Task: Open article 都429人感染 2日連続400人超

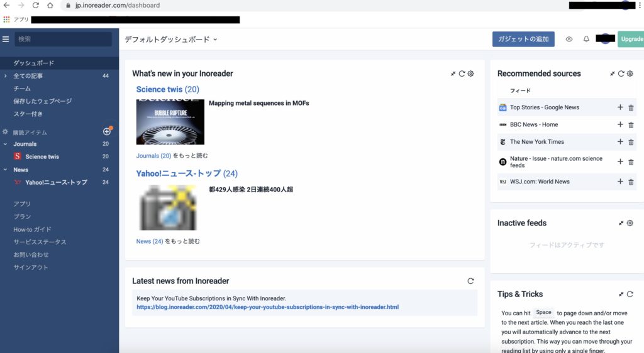Action: tap(251, 190)
